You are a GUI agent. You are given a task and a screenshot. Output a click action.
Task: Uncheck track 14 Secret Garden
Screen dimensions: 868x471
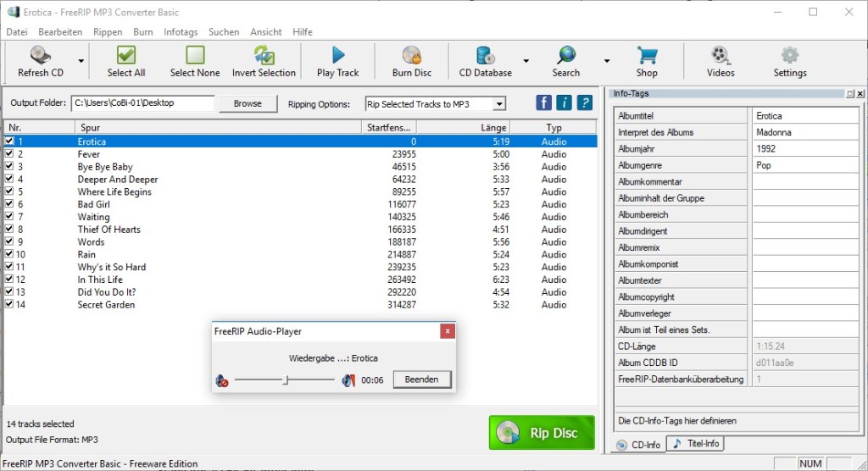pyautogui.click(x=9, y=304)
